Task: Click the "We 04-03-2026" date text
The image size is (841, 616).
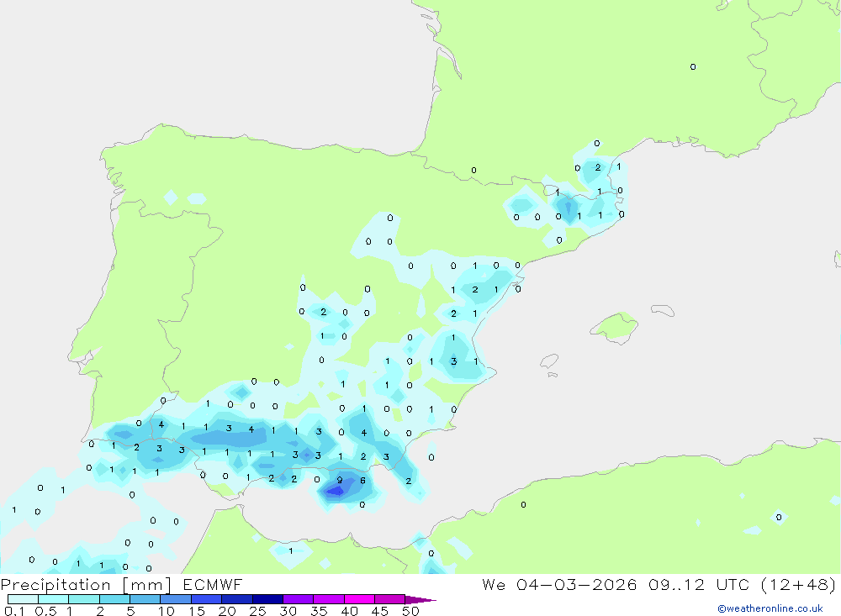Action: [559, 584]
